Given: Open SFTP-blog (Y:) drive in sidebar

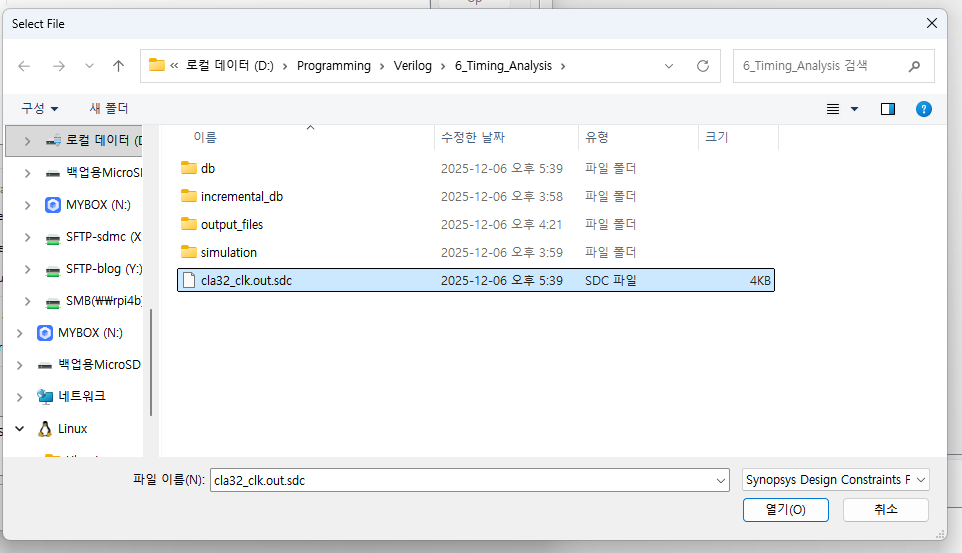Looking at the screenshot, I should pos(94,269).
